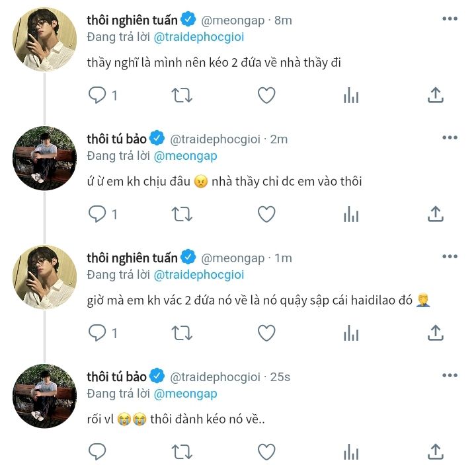
Task: Open more options on the 2m tweet
Action: tap(450, 137)
